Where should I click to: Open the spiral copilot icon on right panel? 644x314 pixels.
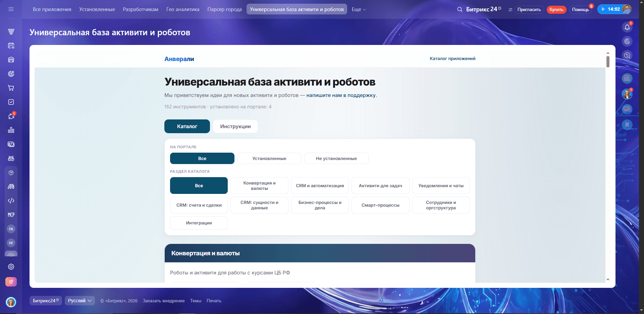[627, 41]
